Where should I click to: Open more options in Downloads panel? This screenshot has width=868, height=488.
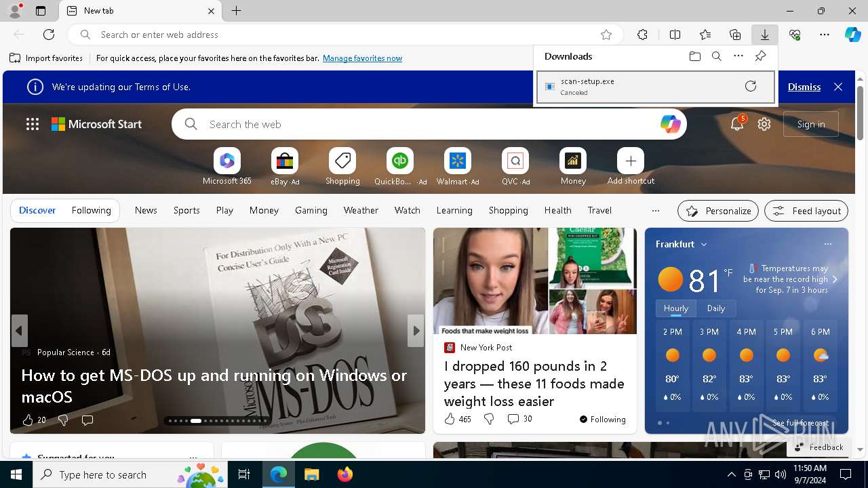[x=738, y=56]
